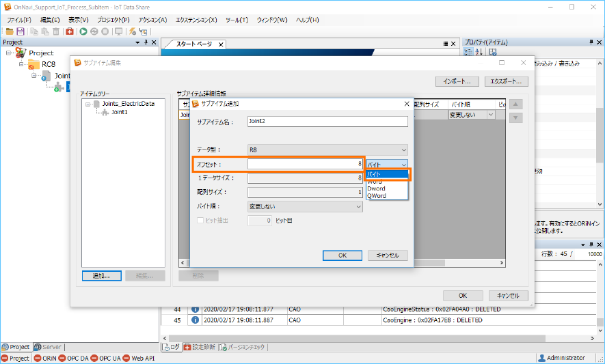The height and width of the screenshot is (364, 605).
Task: Click the monitor display toolbar icon
Action: (x=118, y=31)
